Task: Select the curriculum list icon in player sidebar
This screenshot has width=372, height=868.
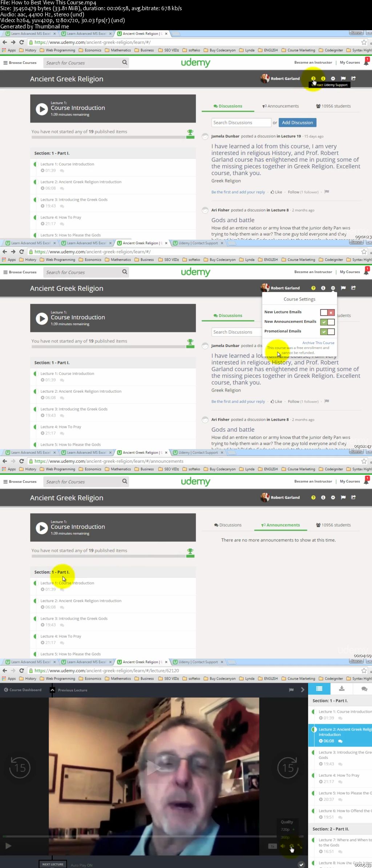Action: (x=319, y=689)
